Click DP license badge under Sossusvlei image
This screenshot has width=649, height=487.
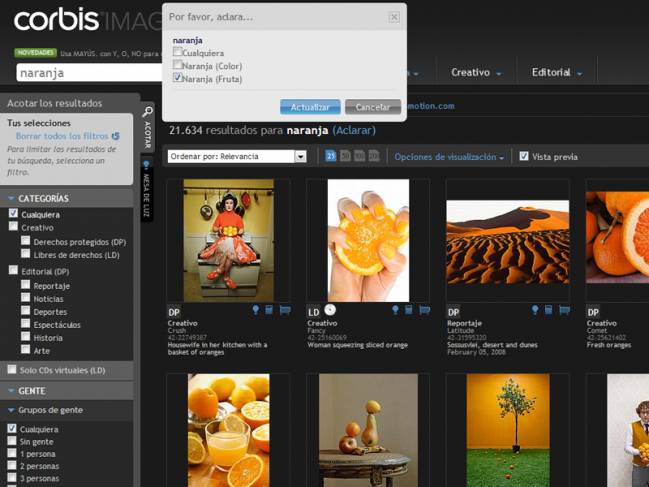click(x=454, y=312)
